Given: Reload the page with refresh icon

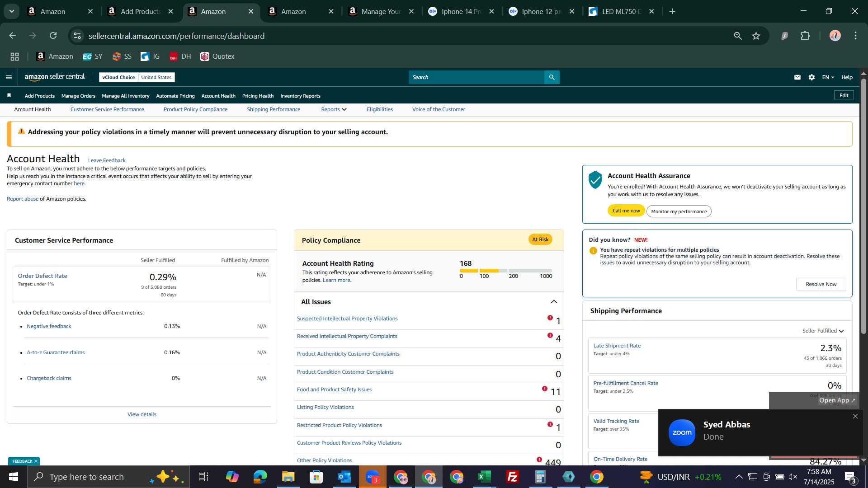Looking at the screenshot, I should point(53,36).
